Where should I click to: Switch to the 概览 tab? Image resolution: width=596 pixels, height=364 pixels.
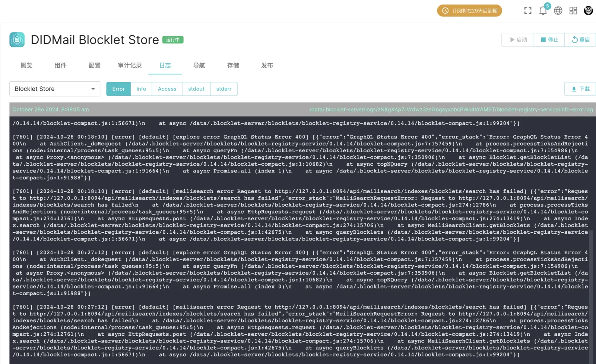pos(26,66)
